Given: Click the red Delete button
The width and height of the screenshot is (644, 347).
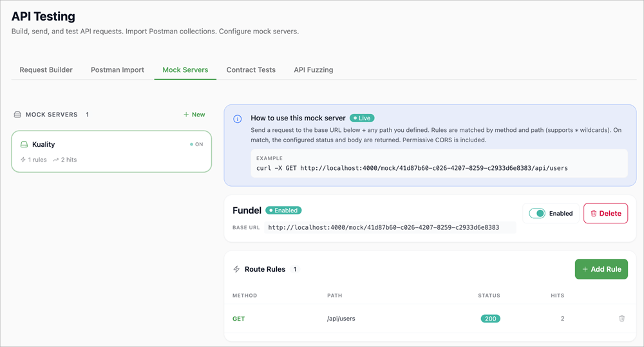Looking at the screenshot, I should click(606, 214).
